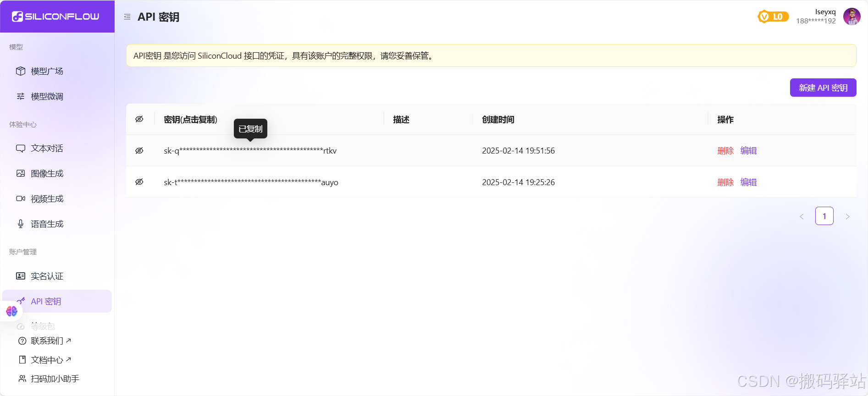Image resolution: width=868 pixels, height=396 pixels.
Task: Reveal the sk-q...rtkv key
Action: pos(139,151)
